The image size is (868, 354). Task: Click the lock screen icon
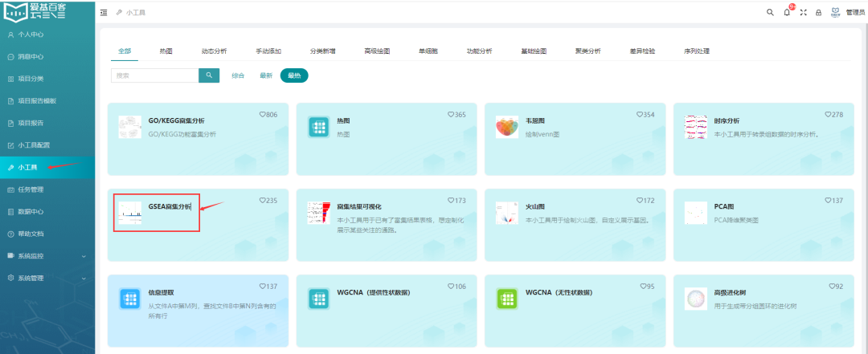point(819,12)
